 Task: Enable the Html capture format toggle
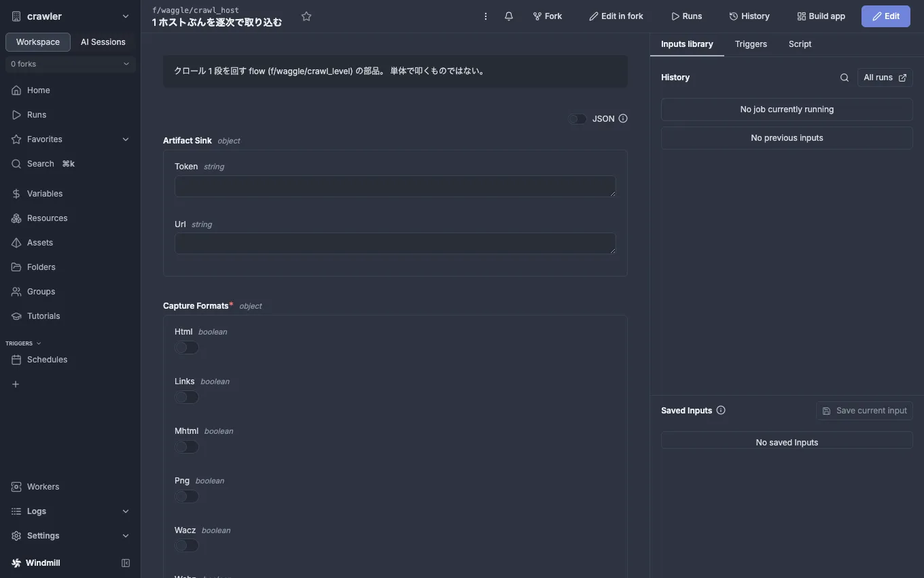click(x=186, y=347)
